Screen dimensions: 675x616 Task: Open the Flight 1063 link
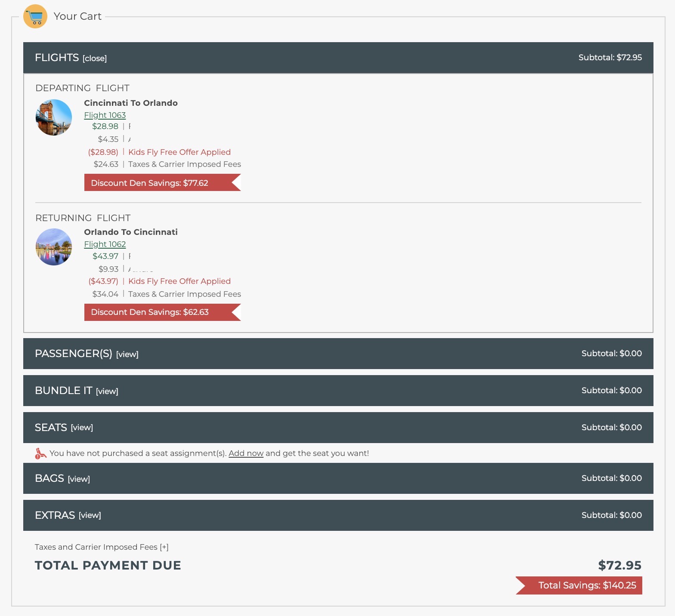tap(105, 115)
